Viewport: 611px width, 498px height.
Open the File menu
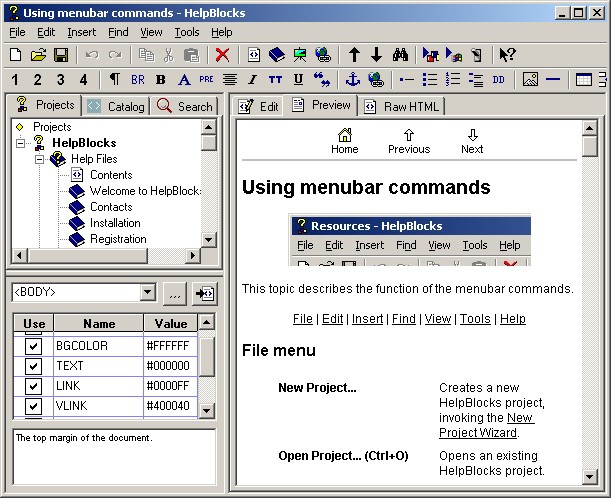[17, 32]
